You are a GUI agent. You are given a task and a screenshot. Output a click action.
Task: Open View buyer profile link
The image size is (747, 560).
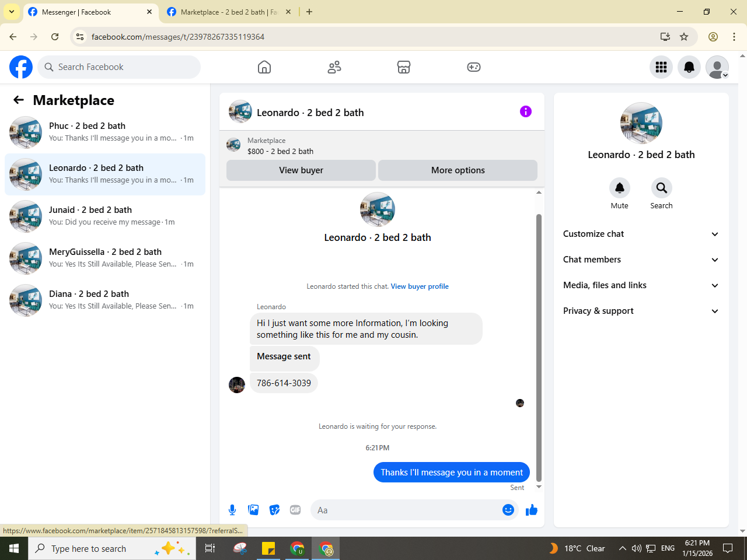(420, 286)
